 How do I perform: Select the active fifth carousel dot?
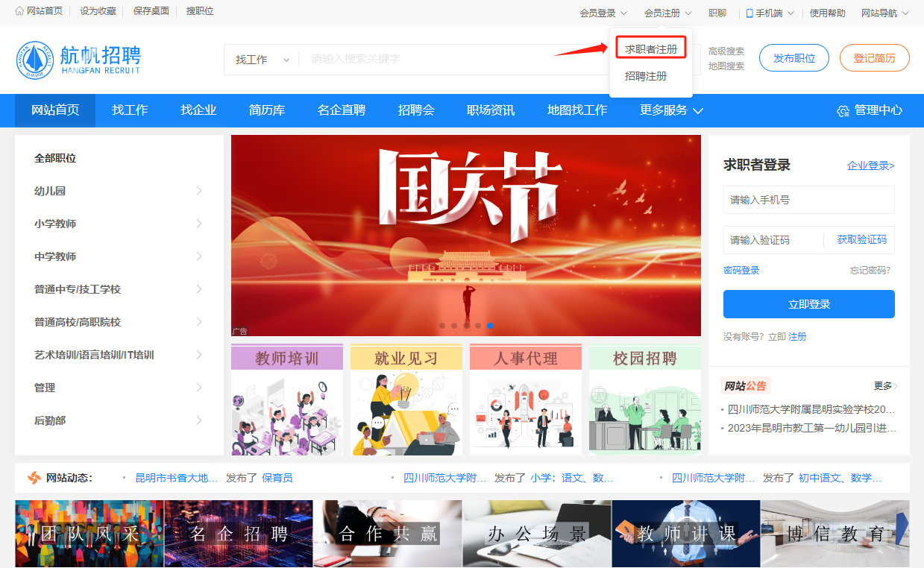pyautogui.click(x=490, y=326)
